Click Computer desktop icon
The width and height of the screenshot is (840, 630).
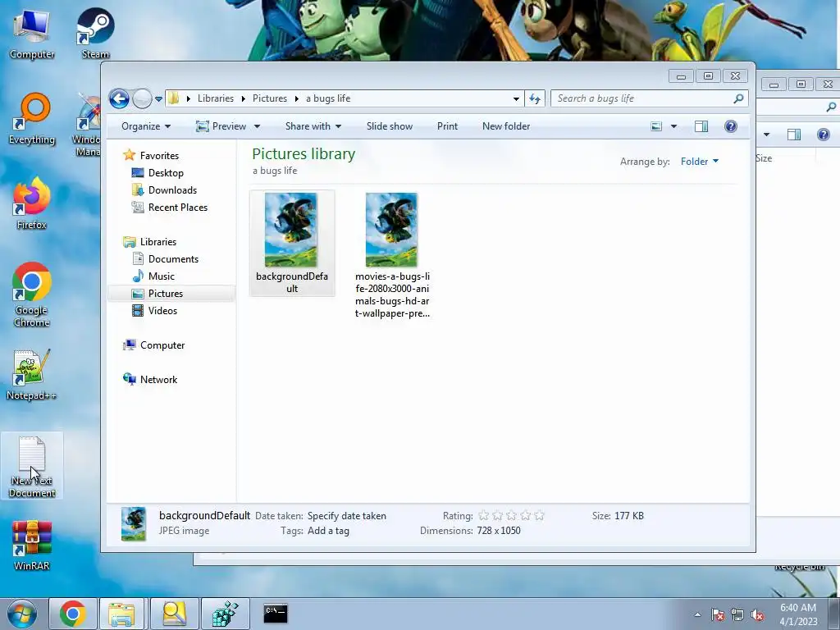coord(32,33)
